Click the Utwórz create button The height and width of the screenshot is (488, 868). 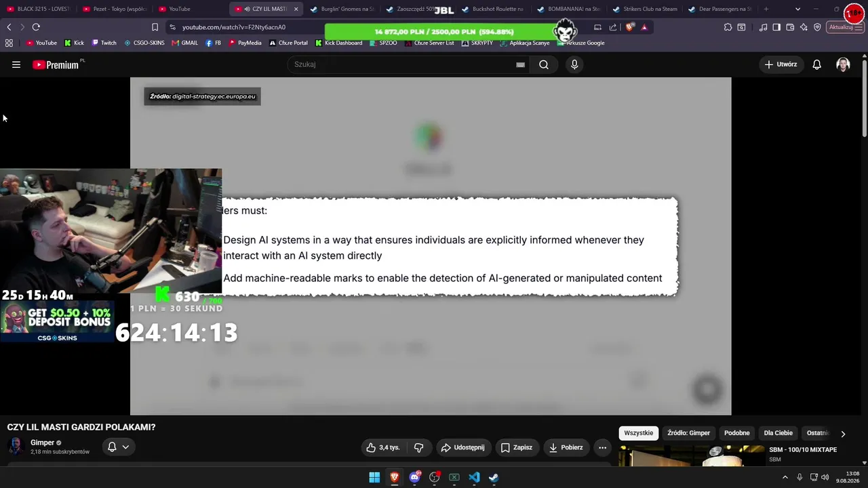click(781, 64)
